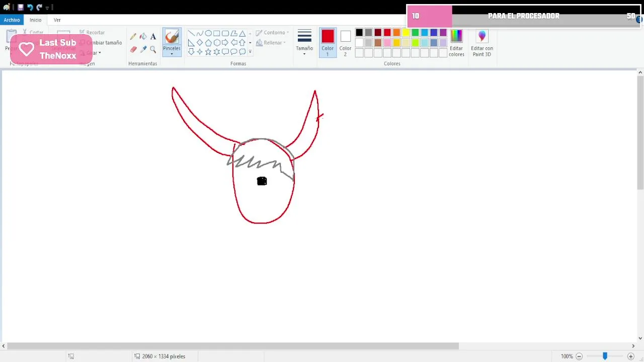This screenshot has width=644, height=362.
Task: Click the '2060 × 1334 píxeles' status text
Action: coord(164,356)
